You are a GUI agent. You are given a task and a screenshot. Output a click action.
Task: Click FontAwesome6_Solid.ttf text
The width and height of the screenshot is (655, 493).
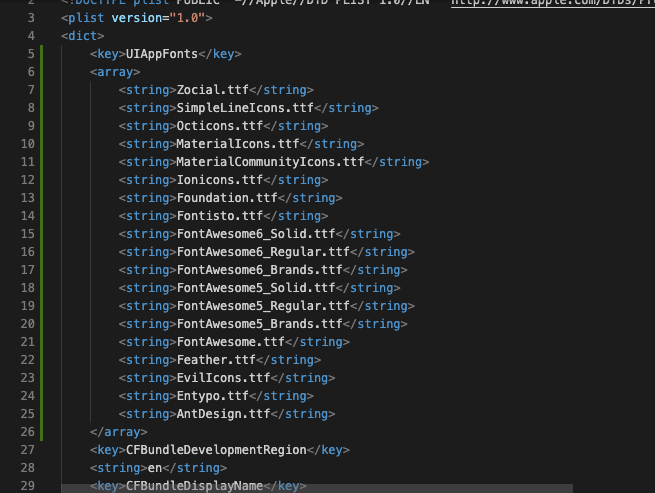coord(256,234)
